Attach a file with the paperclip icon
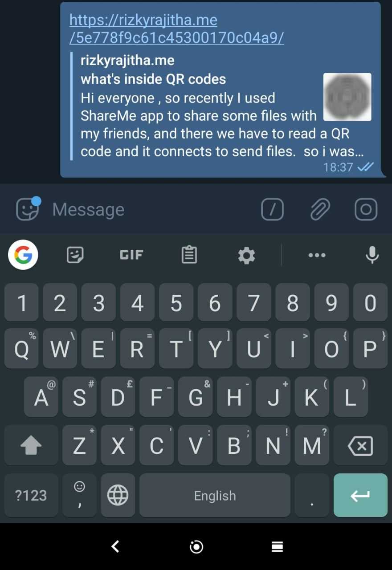The image size is (392, 570). (320, 209)
